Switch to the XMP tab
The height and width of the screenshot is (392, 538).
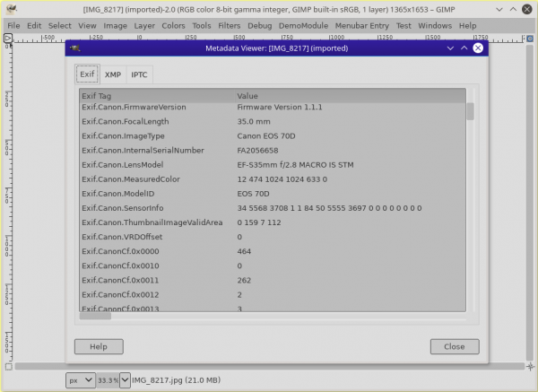click(x=113, y=74)
